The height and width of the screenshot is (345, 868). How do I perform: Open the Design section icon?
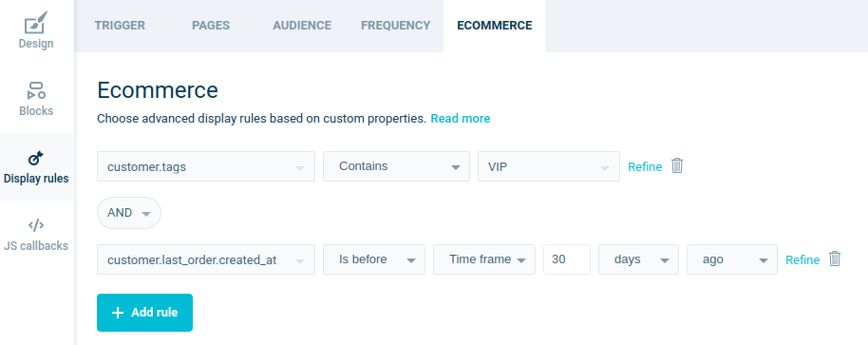[x=36, y=22]
